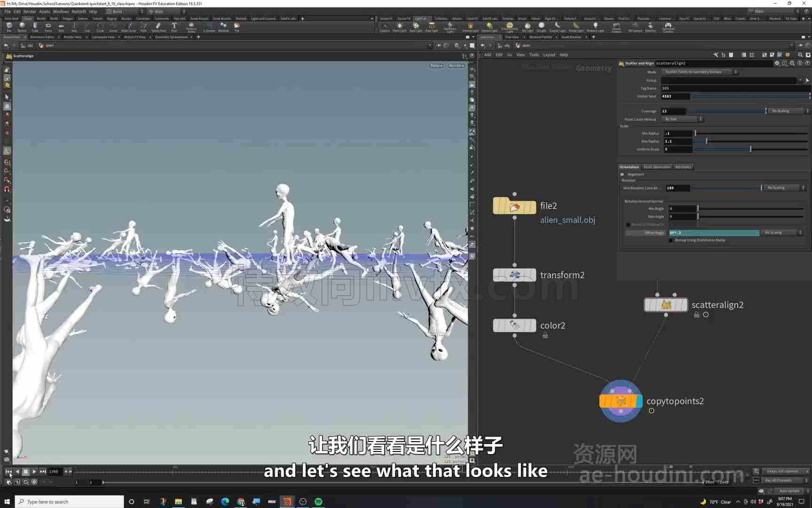Open the Build desktop dropdown
Image resolution: width=812 pixels, height=508 pixels.
tap(125, 11)
